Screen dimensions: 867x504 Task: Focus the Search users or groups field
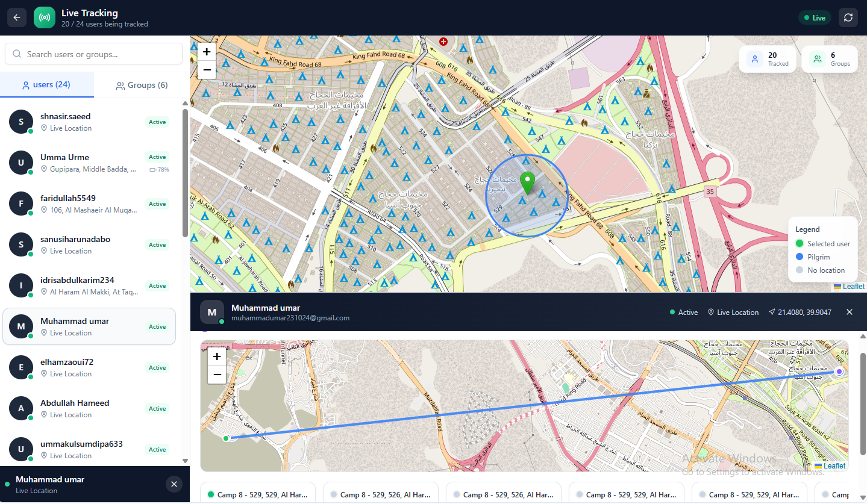[93, 54]
